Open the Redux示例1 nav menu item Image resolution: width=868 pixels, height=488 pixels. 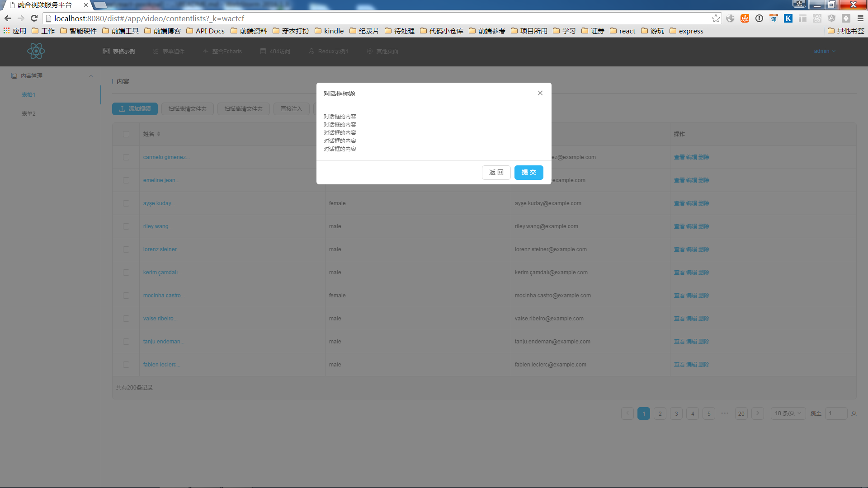(328, 52)
